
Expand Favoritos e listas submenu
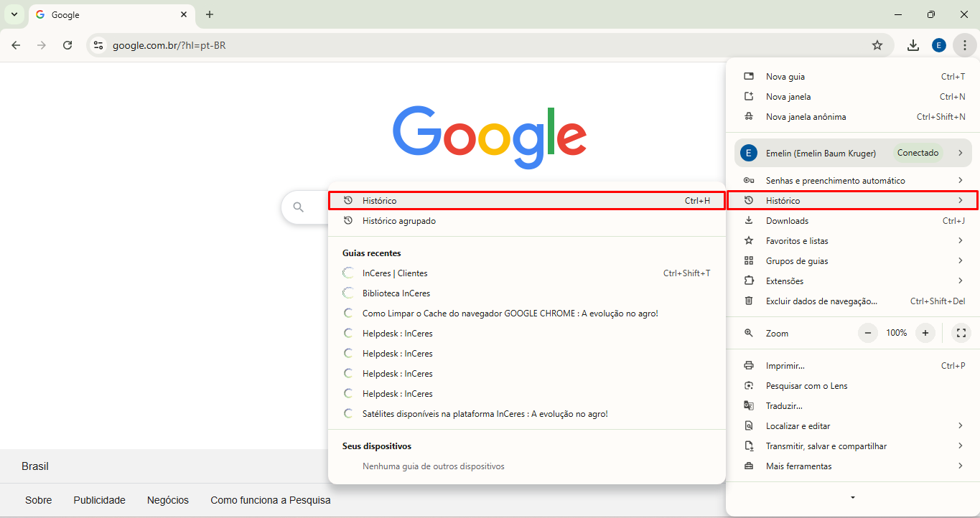pos(853,241)
